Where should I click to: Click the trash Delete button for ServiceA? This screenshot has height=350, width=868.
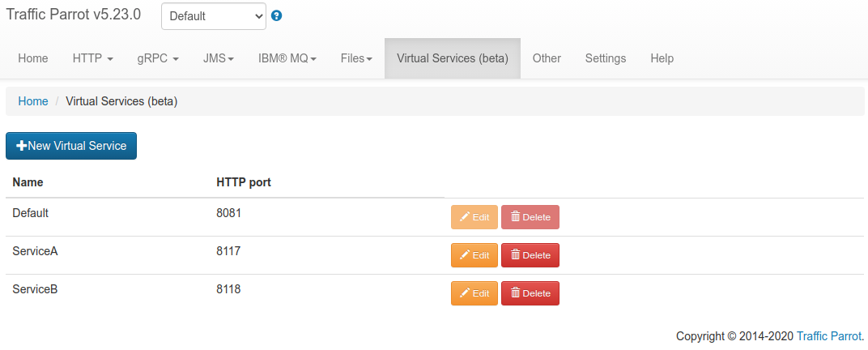tap(530, 255)
